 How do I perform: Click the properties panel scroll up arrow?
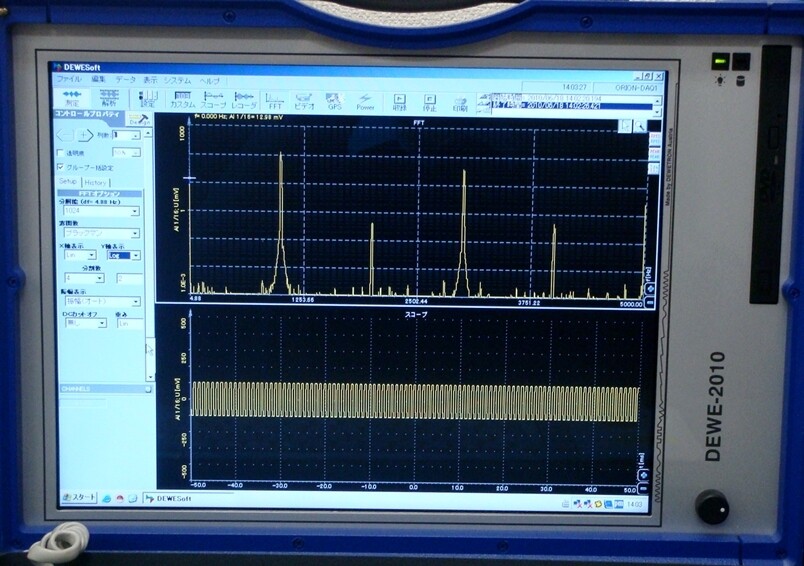click(148, 134)
